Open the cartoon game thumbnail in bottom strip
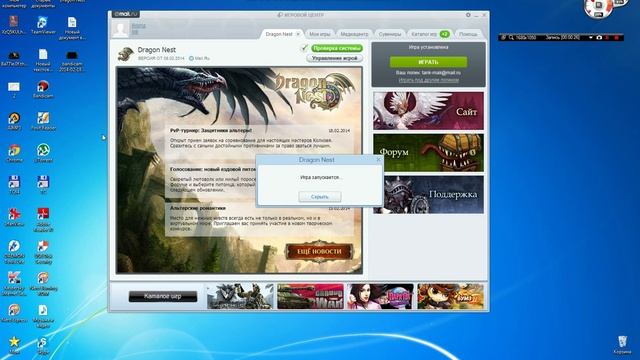 (451, 296)
